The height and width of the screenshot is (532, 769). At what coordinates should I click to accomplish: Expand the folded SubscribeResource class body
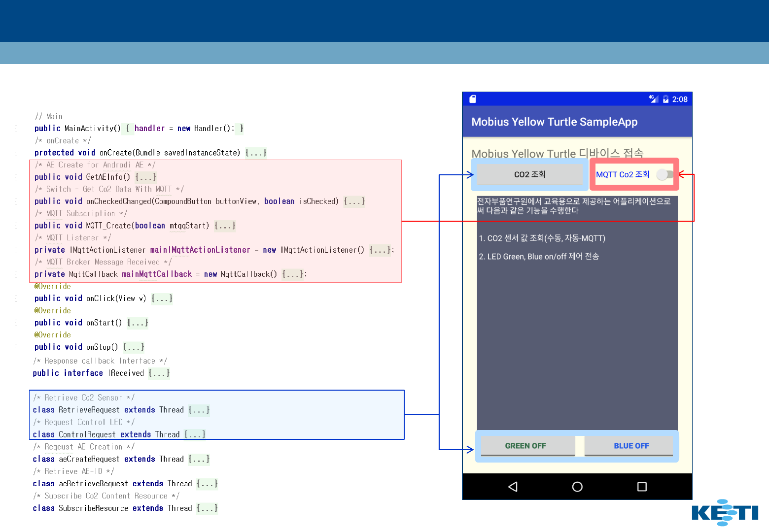[207, 508]
